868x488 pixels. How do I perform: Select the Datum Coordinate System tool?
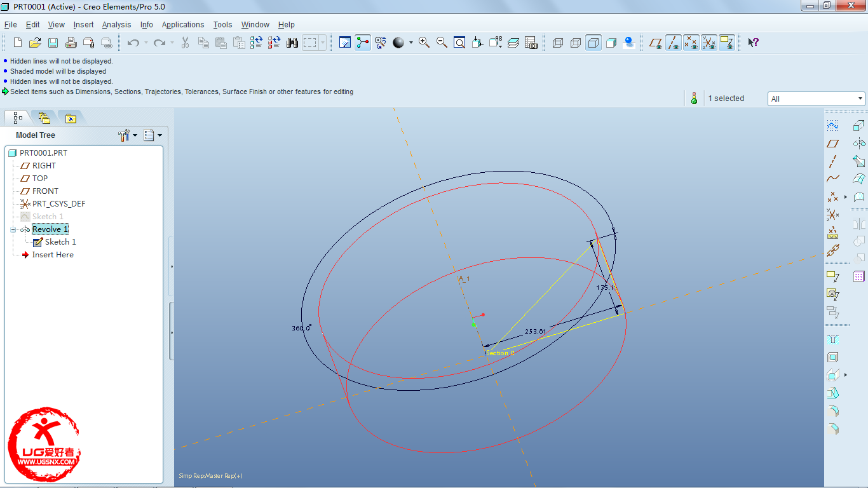833,215
